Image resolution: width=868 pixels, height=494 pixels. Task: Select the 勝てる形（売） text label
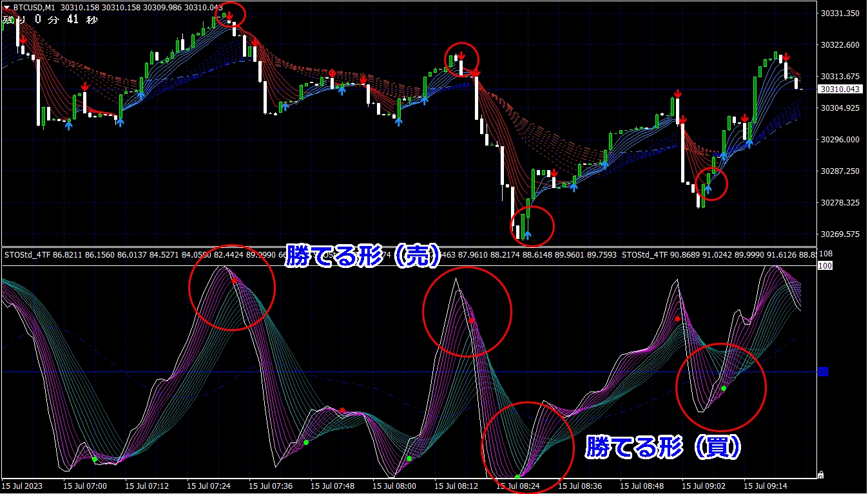(362, 254)
